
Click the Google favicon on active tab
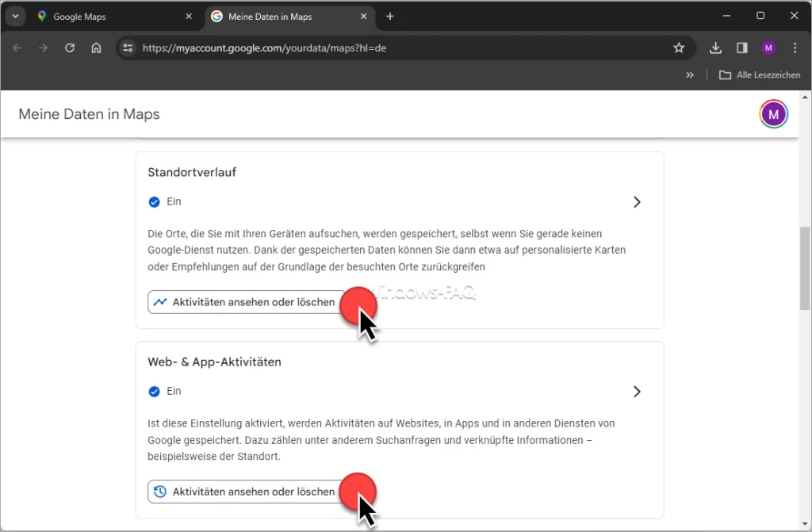[x=217, y=17]
